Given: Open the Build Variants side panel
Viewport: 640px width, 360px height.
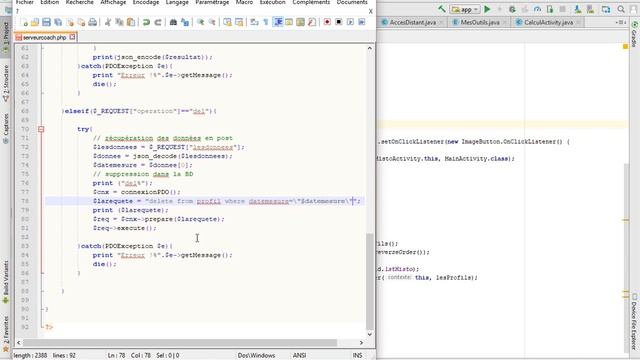Looking at the screenshot, I should tap(6, 282).
